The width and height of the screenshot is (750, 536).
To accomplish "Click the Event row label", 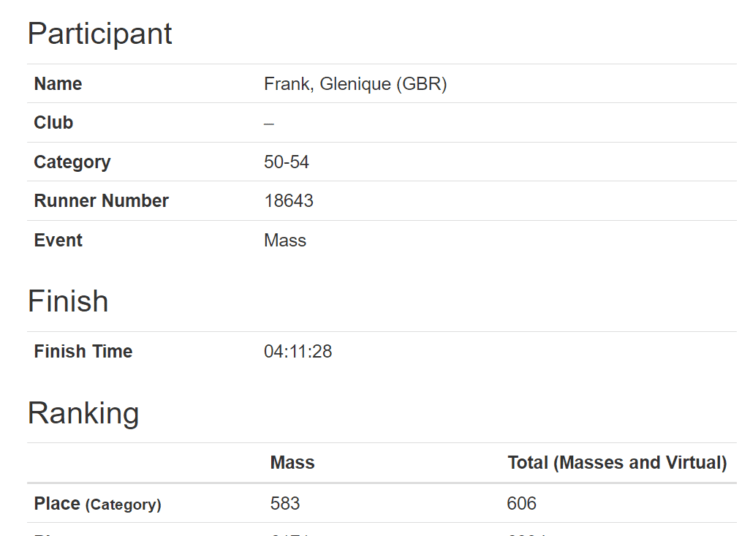I will tap(58, 241).
